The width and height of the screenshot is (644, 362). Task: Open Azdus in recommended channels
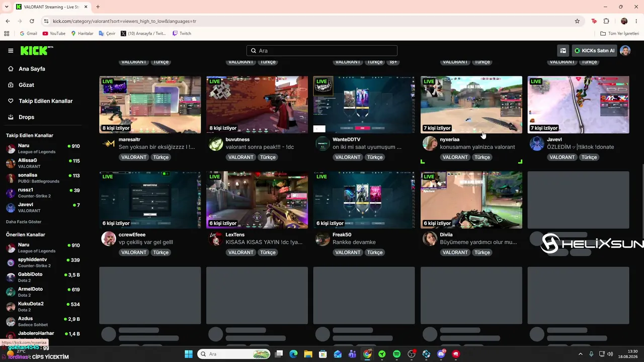(x=43, y=322)
